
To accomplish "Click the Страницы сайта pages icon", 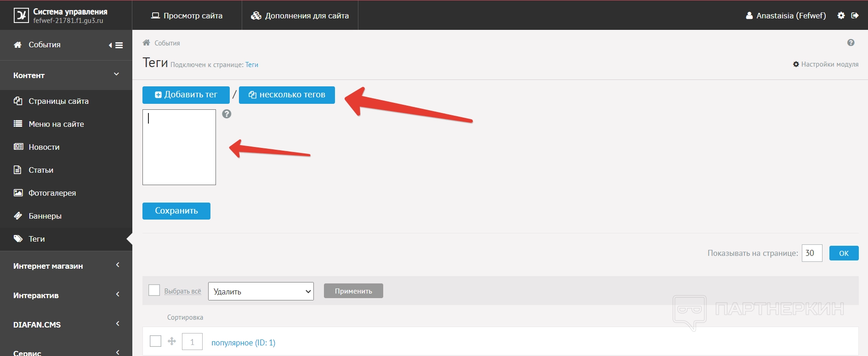I will tap(18, 101).
